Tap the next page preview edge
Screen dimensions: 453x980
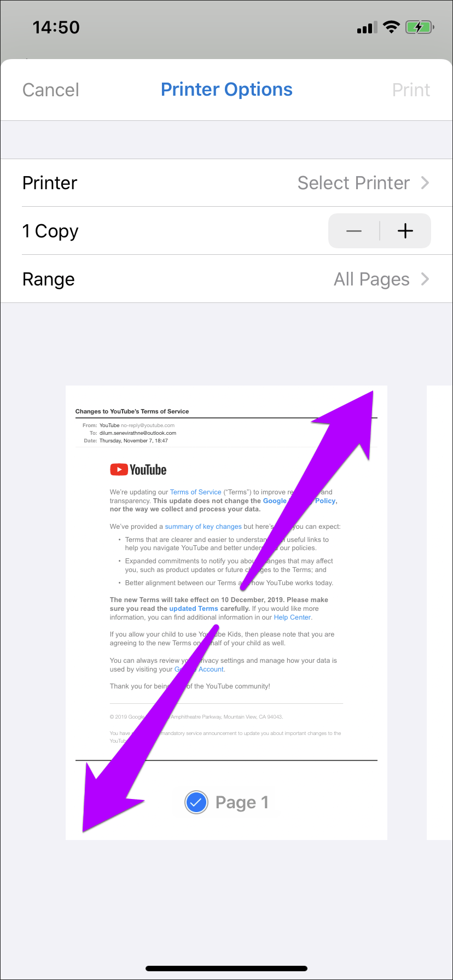click(x=440, y=612)
